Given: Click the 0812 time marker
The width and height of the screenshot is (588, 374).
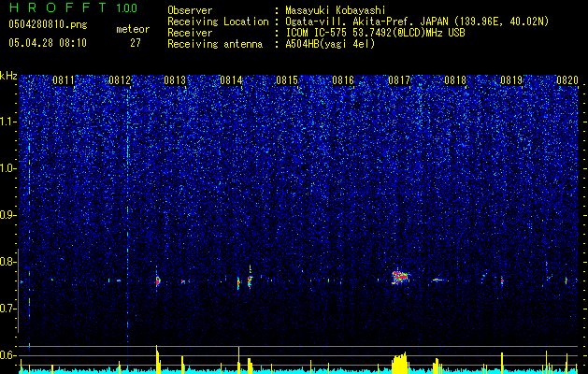Looking at the screenshot, I should click(x=120, y=80).
